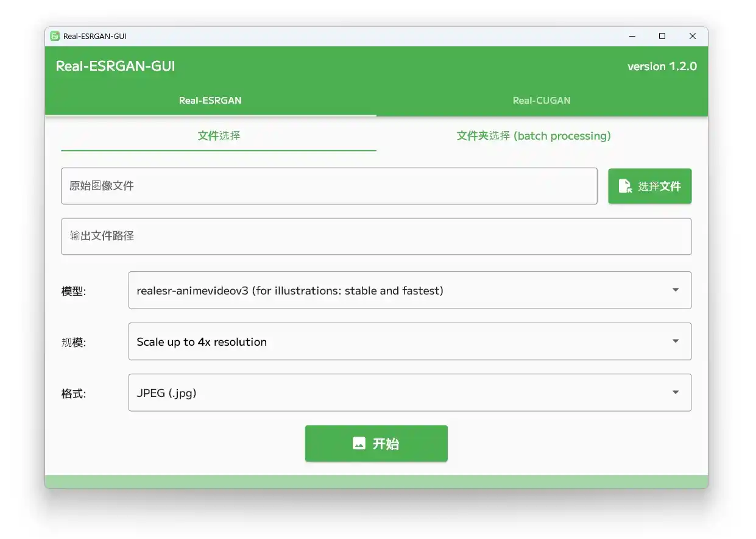Start processing with the 开始 button

[x=376, y=443]
